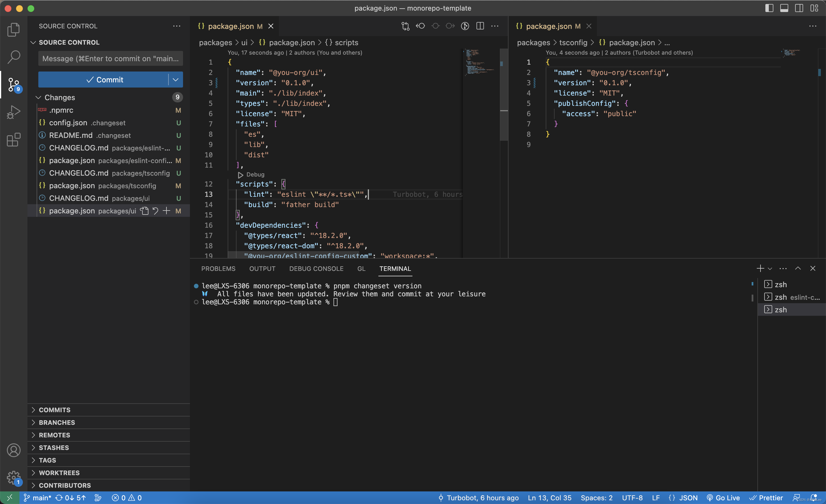Open the Source Control view icon
This screenshot has width=826, height=504.
pyautogui.click(x=13, y=84)
